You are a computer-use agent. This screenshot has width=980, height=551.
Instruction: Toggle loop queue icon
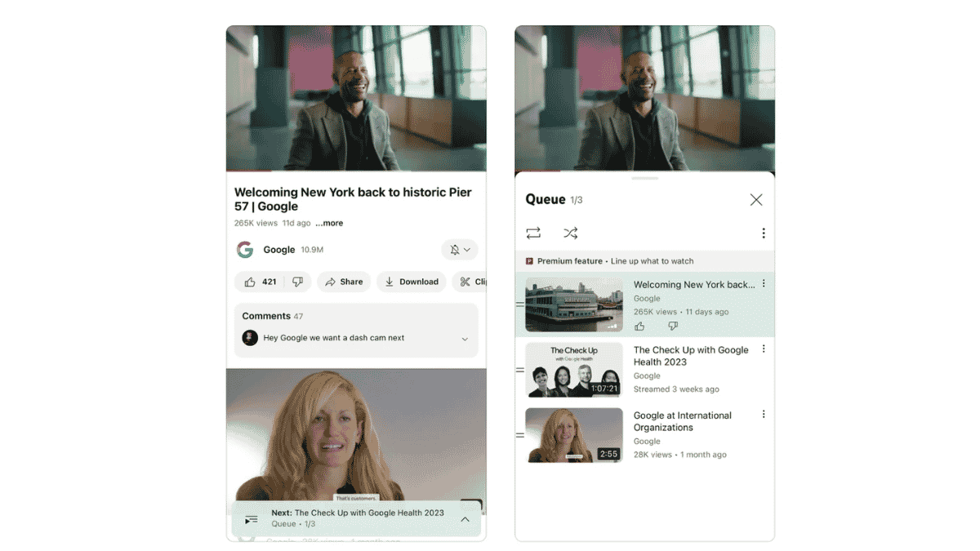(x=533, y=233)
